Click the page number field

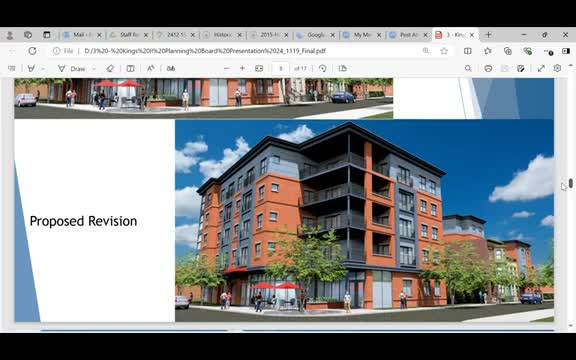(281, 69)
